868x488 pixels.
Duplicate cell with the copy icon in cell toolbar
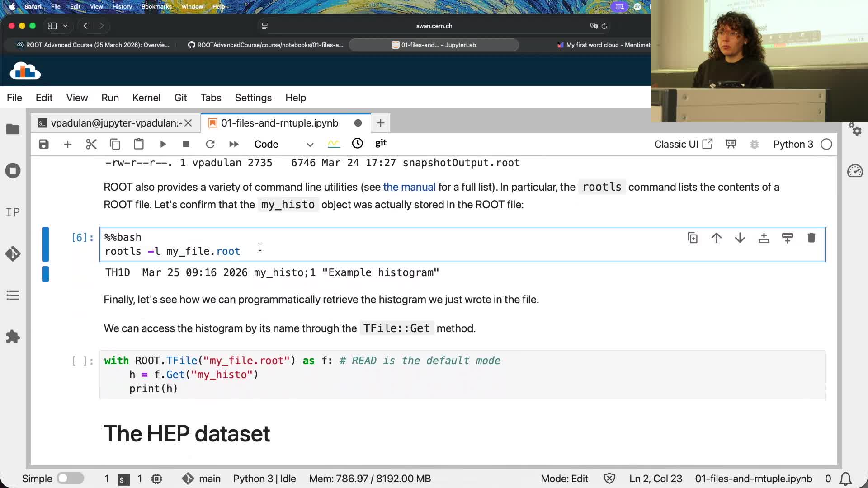(x=693, y=238)
